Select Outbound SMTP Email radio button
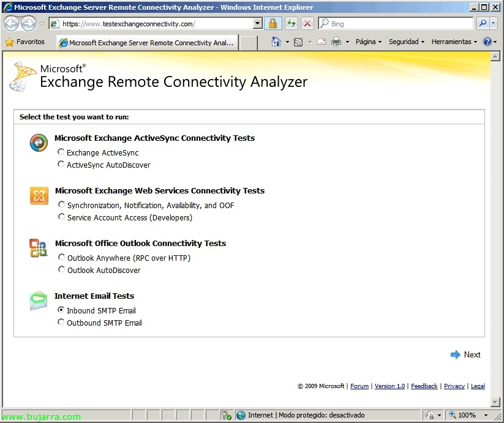 click(61, 322)
